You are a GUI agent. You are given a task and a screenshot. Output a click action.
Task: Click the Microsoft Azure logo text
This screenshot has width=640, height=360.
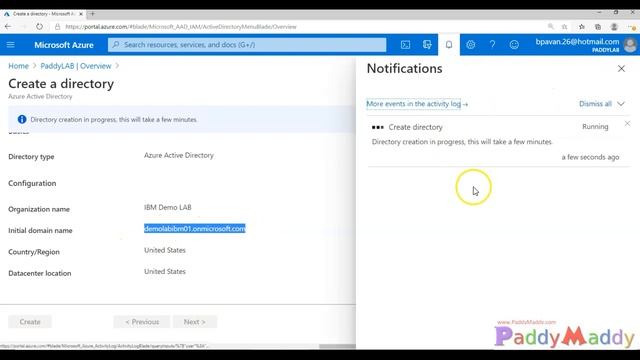pos(64,45)
